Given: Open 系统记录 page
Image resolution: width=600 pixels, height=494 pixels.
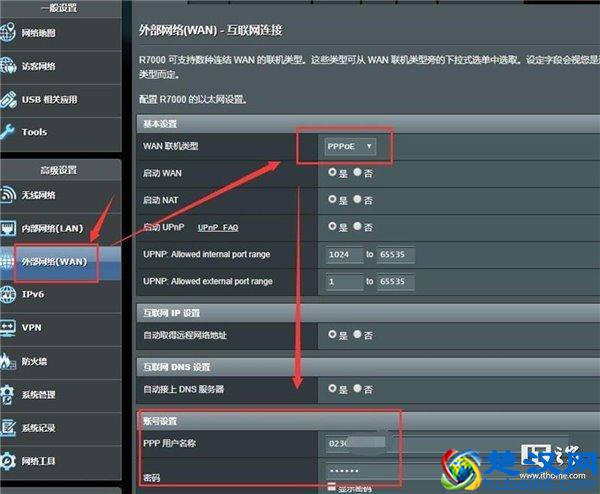Looking at the screenshot, I should pyautogui.click(x=61, y=429).
